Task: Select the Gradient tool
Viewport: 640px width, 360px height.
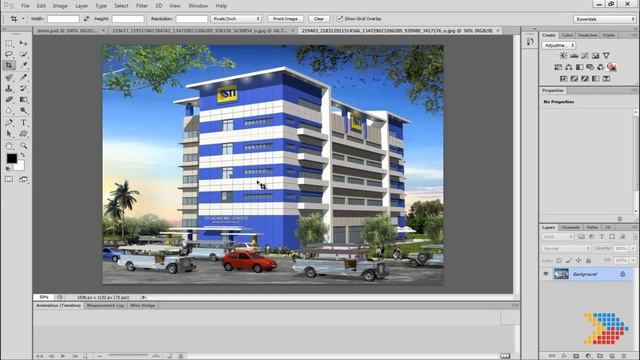Action: pyautogui.click(x=23, y=99)
